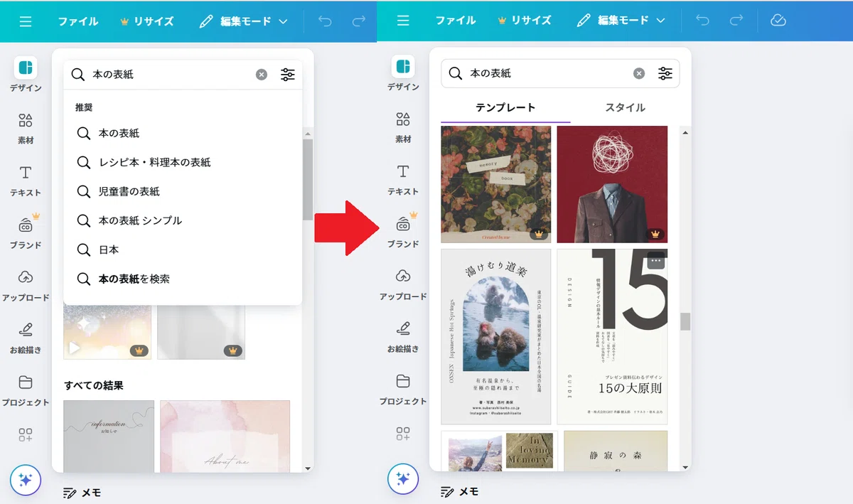Open ブランド panel in left sidebar
853x504 pixels.
tap(26, 232)
